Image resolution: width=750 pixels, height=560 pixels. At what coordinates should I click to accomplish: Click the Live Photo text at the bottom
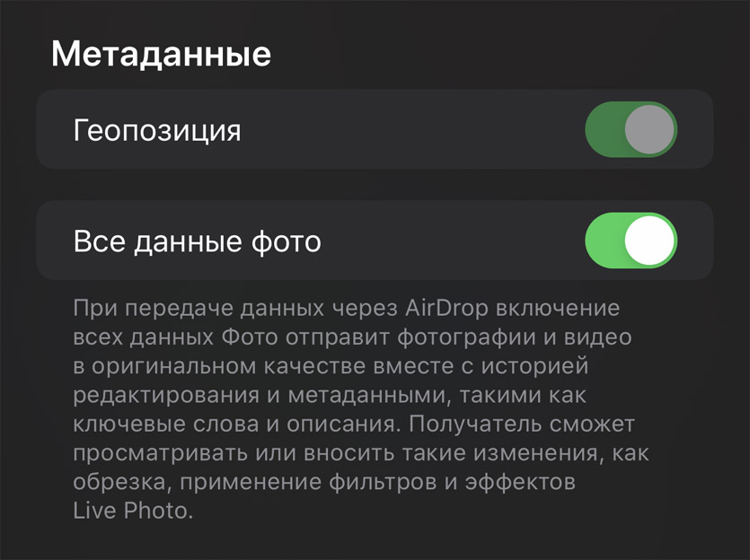pos(133,511)
